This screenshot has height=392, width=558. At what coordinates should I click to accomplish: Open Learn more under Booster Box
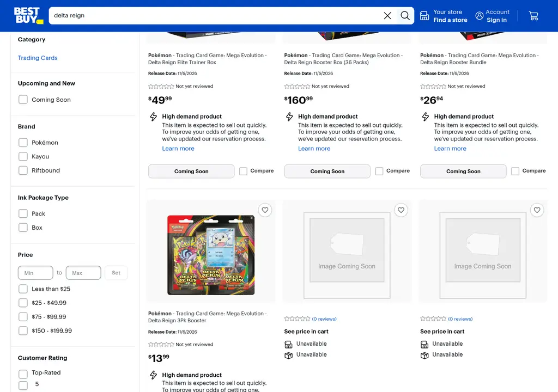[314, 149]
